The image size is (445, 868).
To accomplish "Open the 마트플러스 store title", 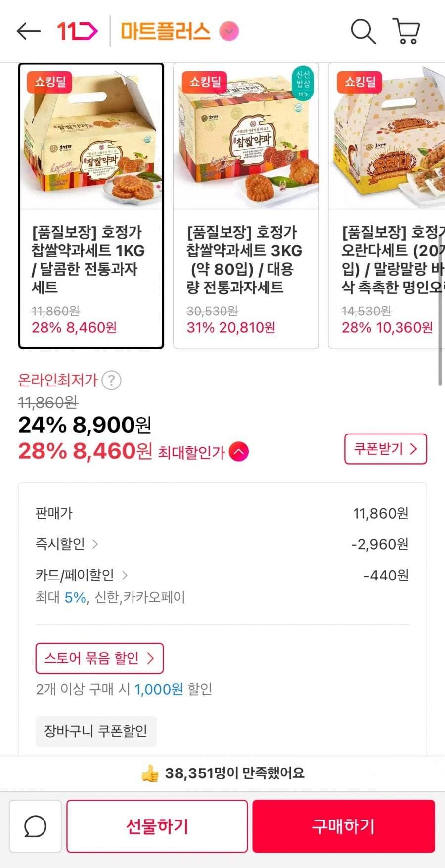I will 166,31.
